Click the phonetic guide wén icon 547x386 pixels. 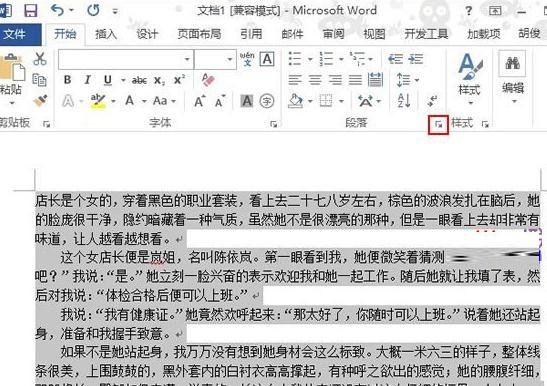click(247, 59)
